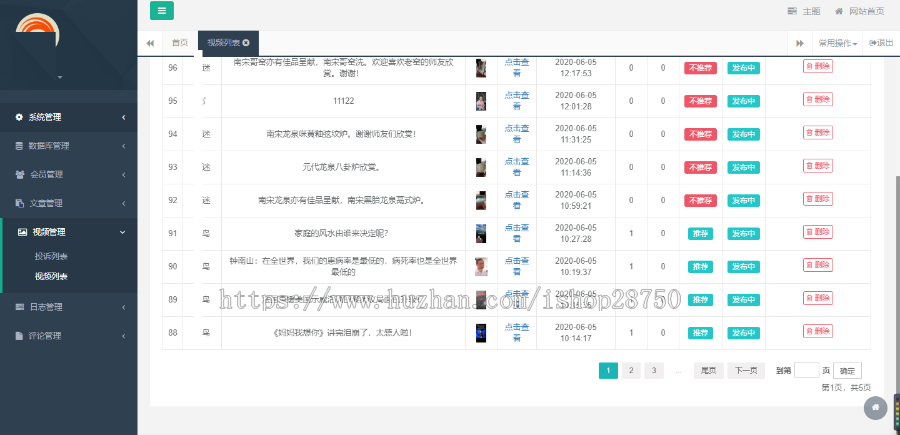Open the theme (主题) option

804,11
